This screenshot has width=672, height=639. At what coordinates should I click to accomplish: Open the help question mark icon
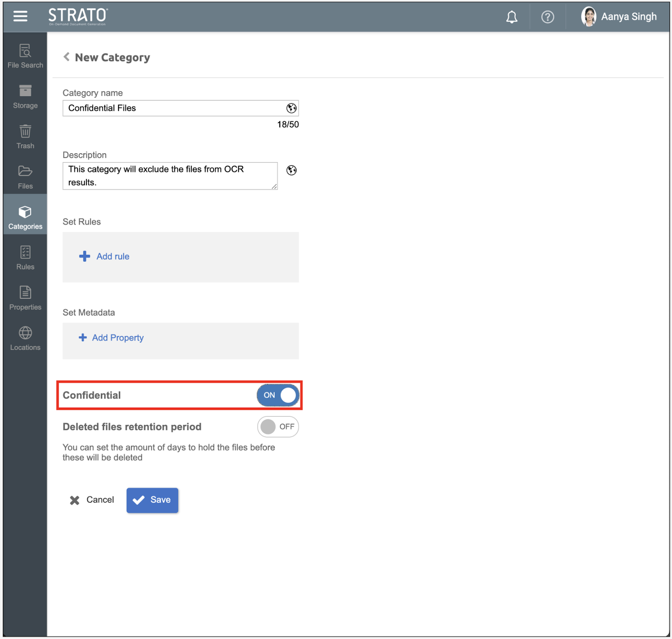(x=547, y=17)
